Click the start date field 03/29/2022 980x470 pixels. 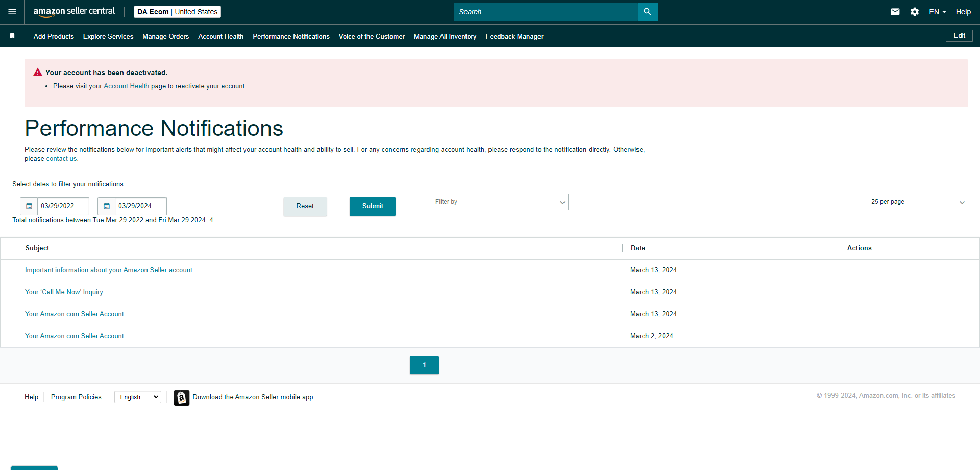[63, 206]
